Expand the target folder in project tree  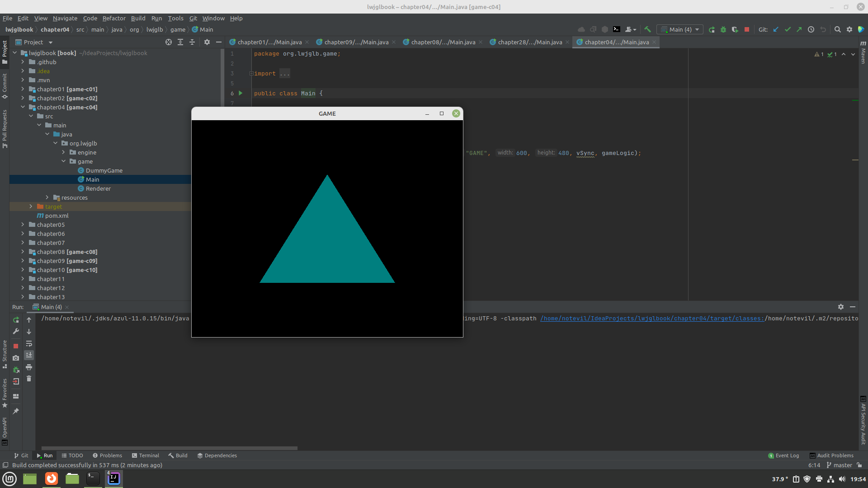[x=30, y=206]
